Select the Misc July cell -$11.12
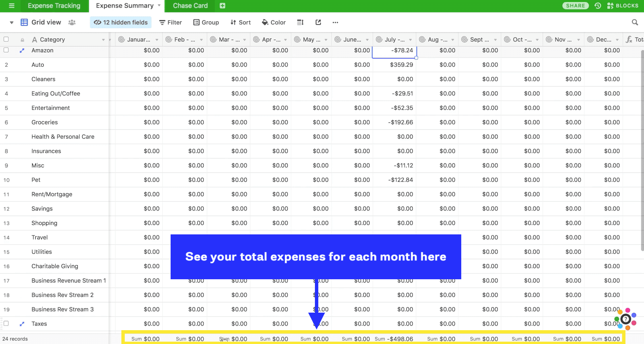 click(394, 166)
